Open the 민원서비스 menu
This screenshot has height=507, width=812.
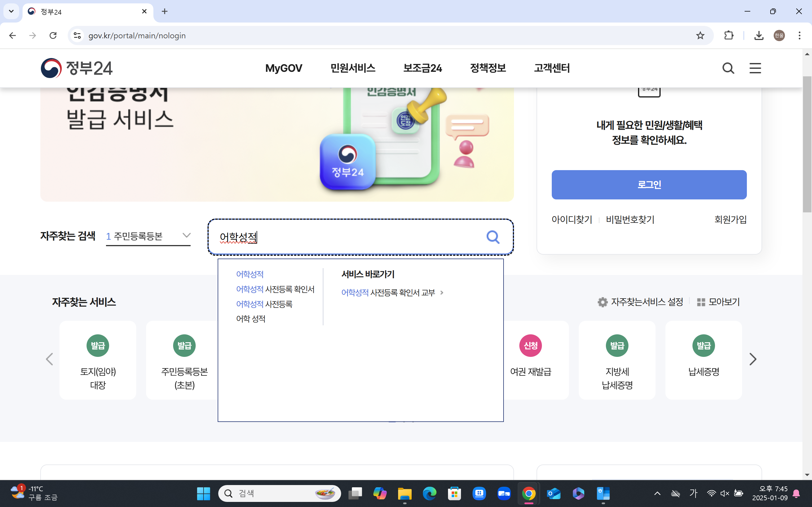tap(353, 68)
